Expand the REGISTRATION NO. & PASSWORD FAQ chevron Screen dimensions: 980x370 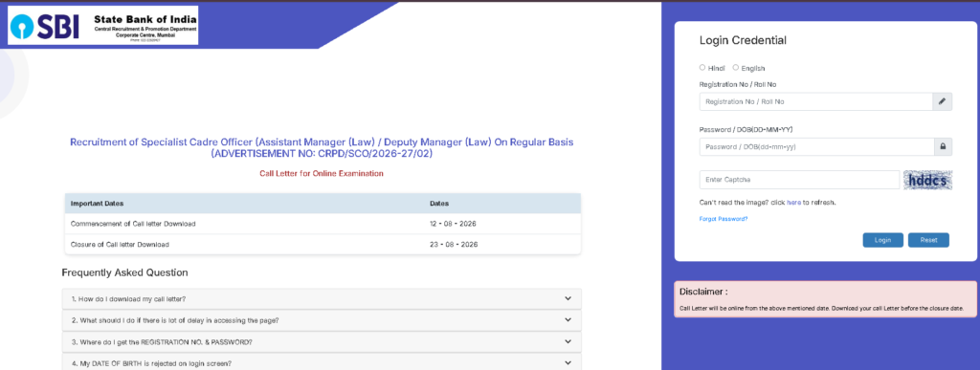[568, 341]
